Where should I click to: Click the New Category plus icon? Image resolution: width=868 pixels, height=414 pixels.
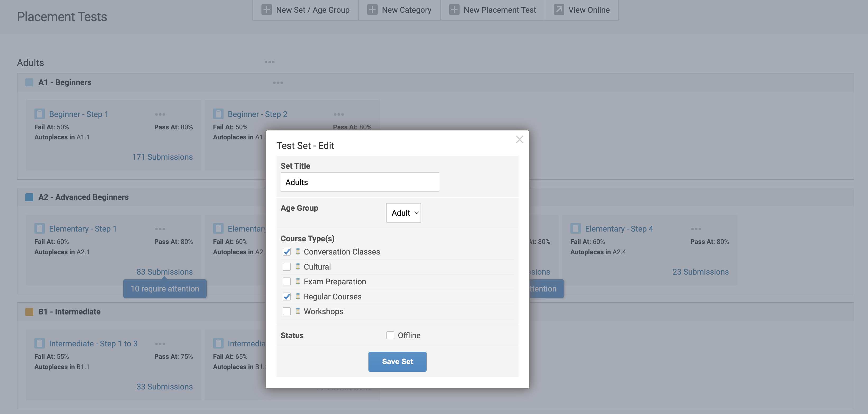[x=372, y=10]
